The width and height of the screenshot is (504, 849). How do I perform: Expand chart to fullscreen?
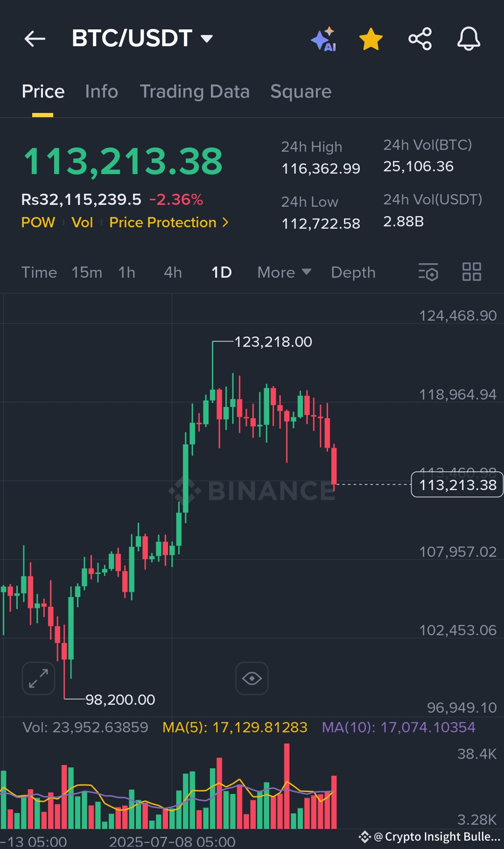(x=39, y=678)
